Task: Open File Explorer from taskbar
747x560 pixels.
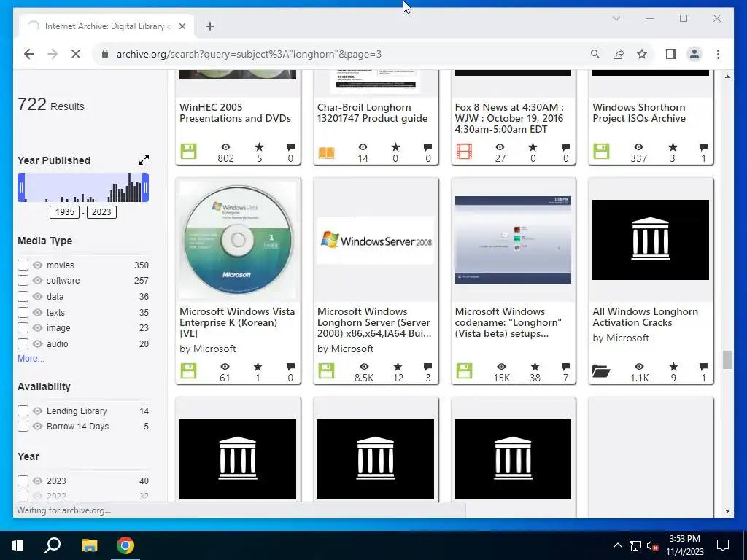Action: pyautogui.click(x=89, y=545)
